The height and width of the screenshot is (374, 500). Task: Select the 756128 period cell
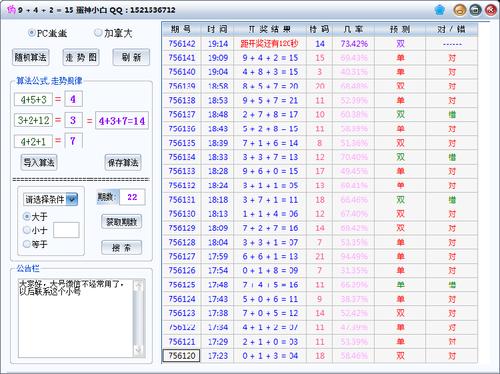pos(182,242)
